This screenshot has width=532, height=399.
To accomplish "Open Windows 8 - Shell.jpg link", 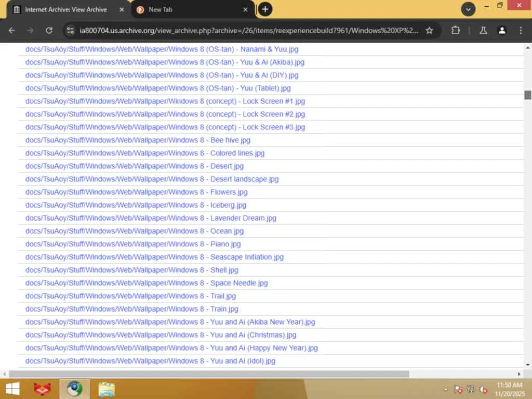I will click(131, 270).
